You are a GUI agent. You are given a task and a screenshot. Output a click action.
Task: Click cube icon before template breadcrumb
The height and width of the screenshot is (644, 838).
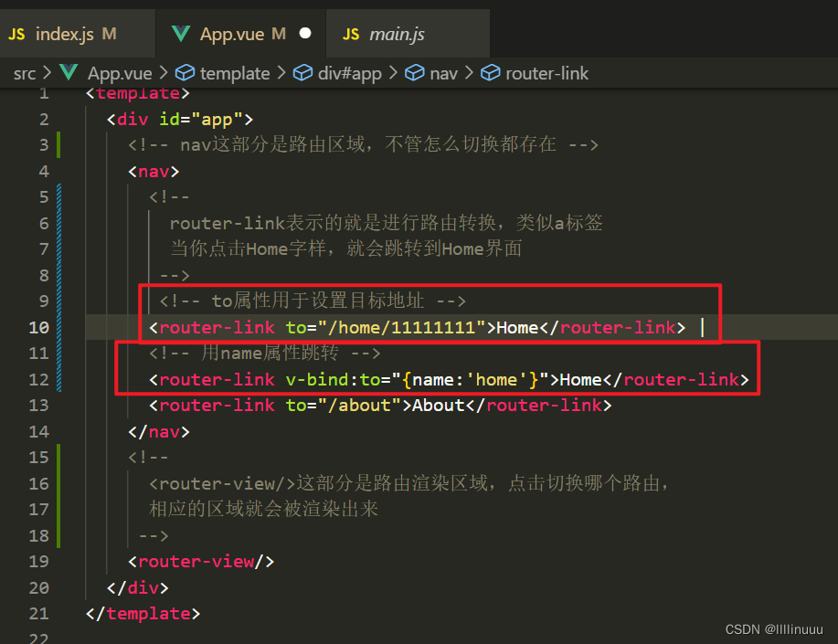(185, 72)
